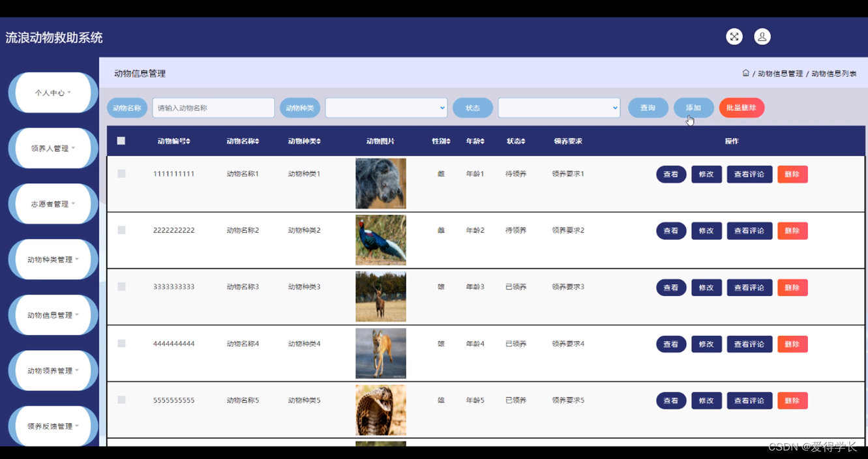The height and width of the screenshot is (459, 868).
Task: Click 修改 for 动物名称4 row
Action: coord(706,344)
